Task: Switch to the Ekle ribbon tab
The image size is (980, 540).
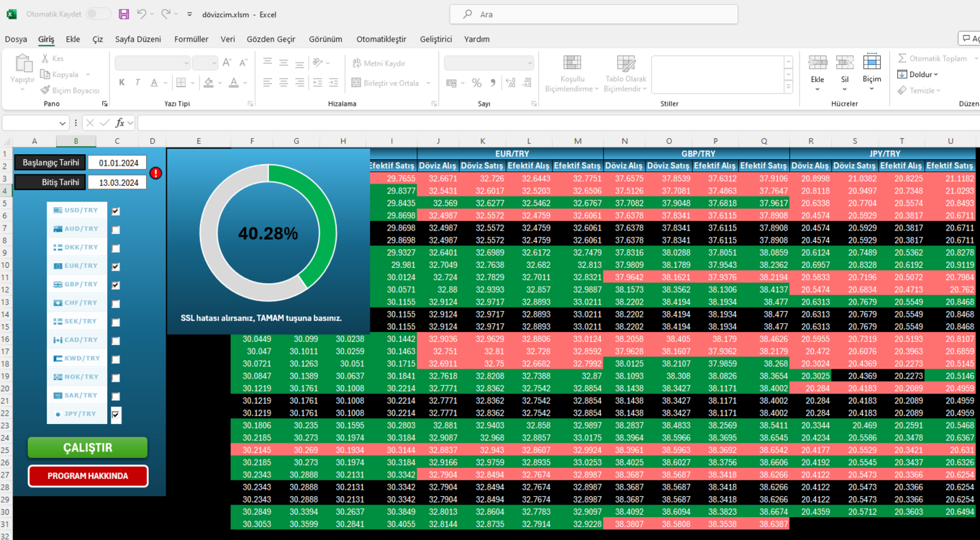Action: 73,39
